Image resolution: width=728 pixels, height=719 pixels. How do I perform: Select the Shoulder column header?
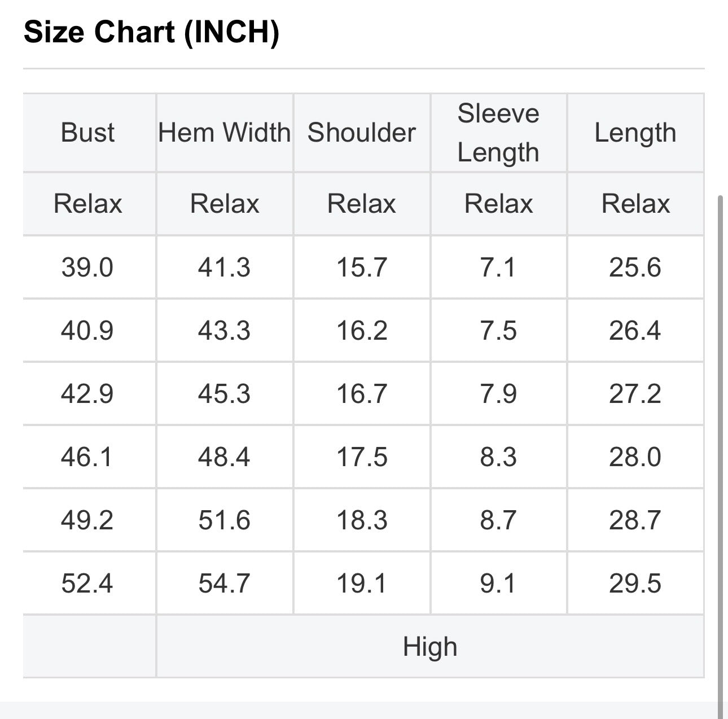click(x=362, y=133)
